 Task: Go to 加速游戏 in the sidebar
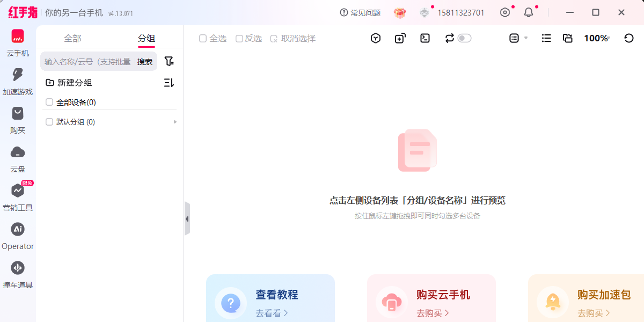[18, 82]
